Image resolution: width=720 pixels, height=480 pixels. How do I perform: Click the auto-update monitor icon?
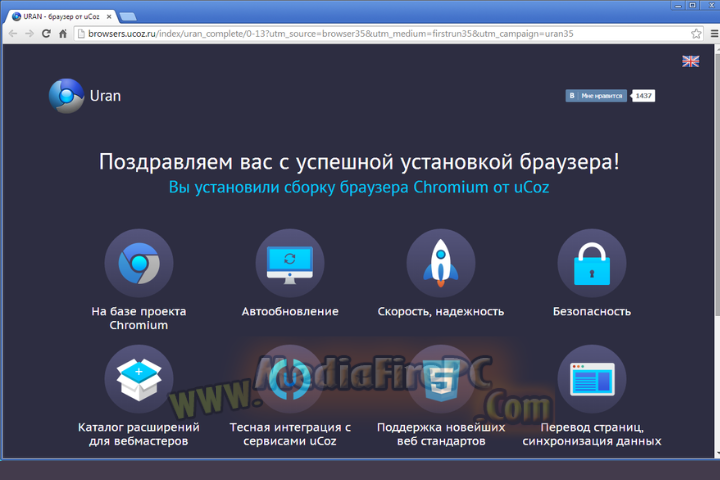click(x=290, y=263)
